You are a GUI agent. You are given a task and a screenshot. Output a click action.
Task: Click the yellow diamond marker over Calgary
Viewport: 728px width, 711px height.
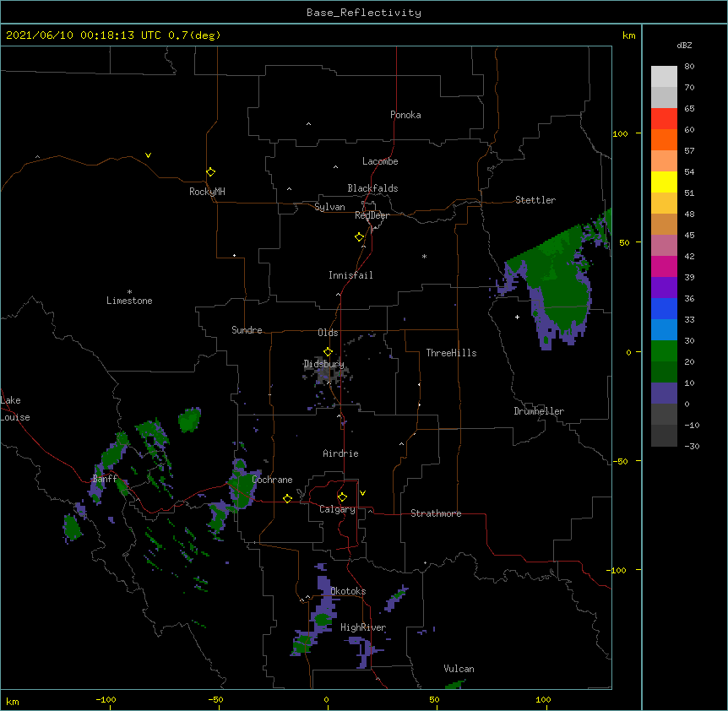[342, 497]
